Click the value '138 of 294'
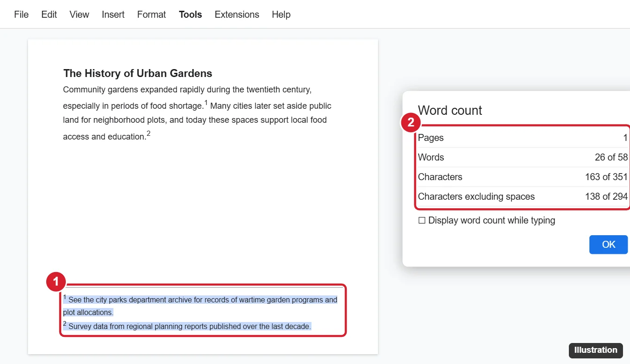Screen dimensions: 630x364 [606, 196]
